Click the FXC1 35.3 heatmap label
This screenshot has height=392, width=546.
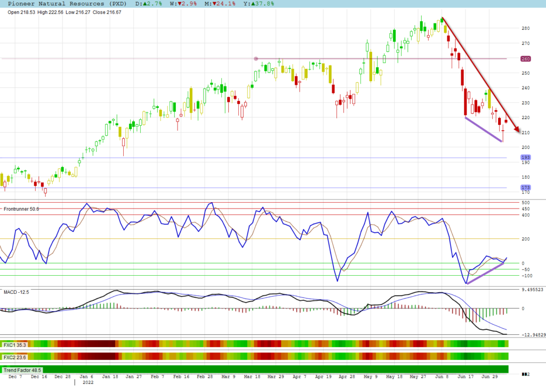pyautogui.click(x=14, y=345)
